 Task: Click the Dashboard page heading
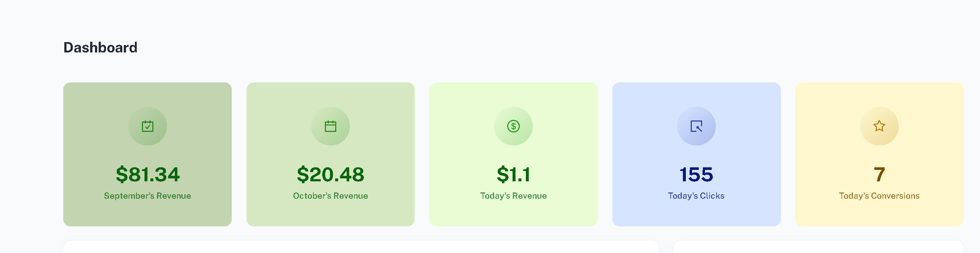coord(100,48)
